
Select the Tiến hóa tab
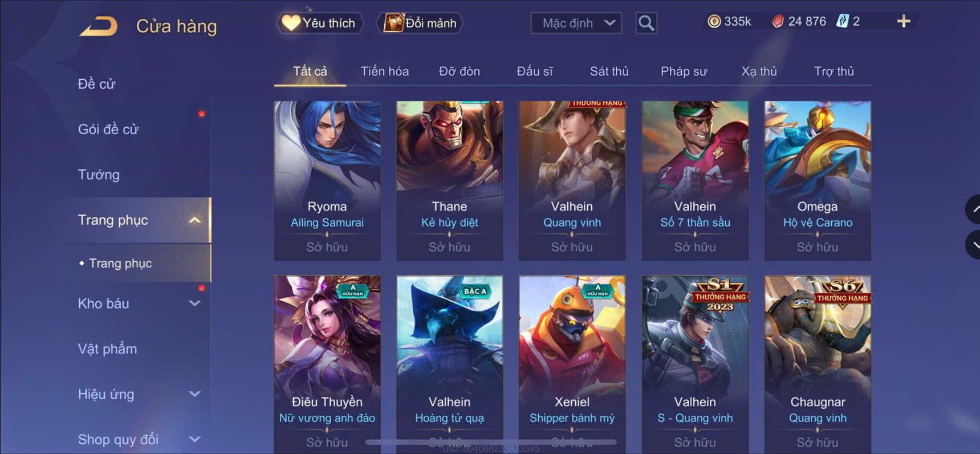point(385,71)
